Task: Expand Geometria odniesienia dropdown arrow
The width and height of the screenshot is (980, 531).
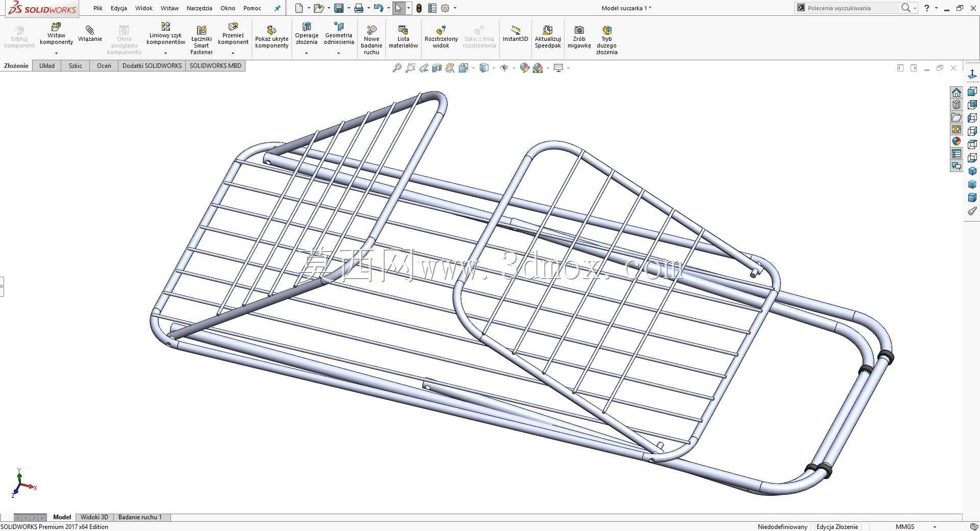Action: 339,53
